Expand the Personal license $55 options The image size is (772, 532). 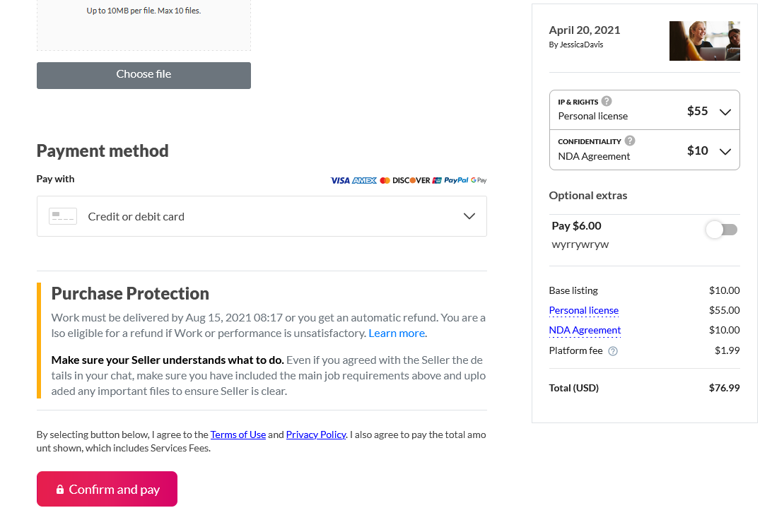645,110
